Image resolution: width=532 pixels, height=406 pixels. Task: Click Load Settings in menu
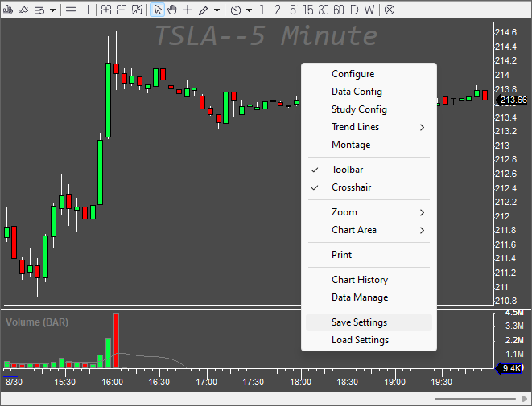[x=369, y=340]
